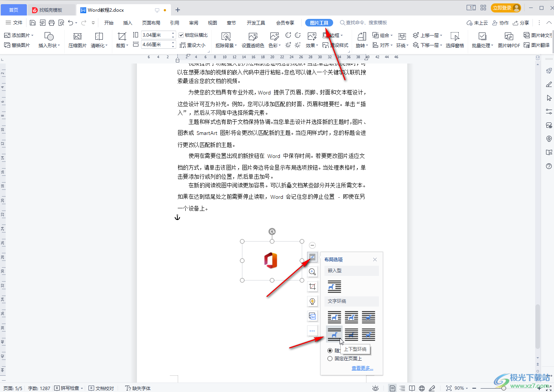Click the zoom-in magnifier icon beside the picture

(312, 272)
